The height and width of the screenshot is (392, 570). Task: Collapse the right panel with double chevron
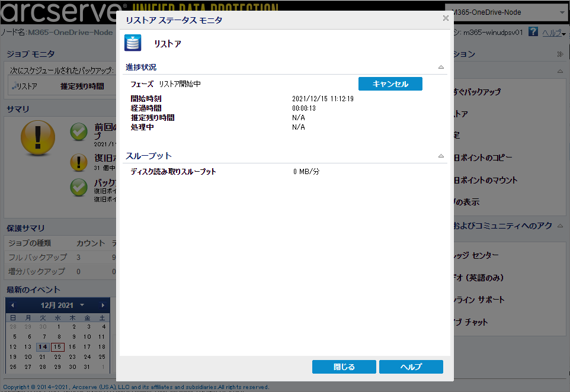[x=560, y=54]
